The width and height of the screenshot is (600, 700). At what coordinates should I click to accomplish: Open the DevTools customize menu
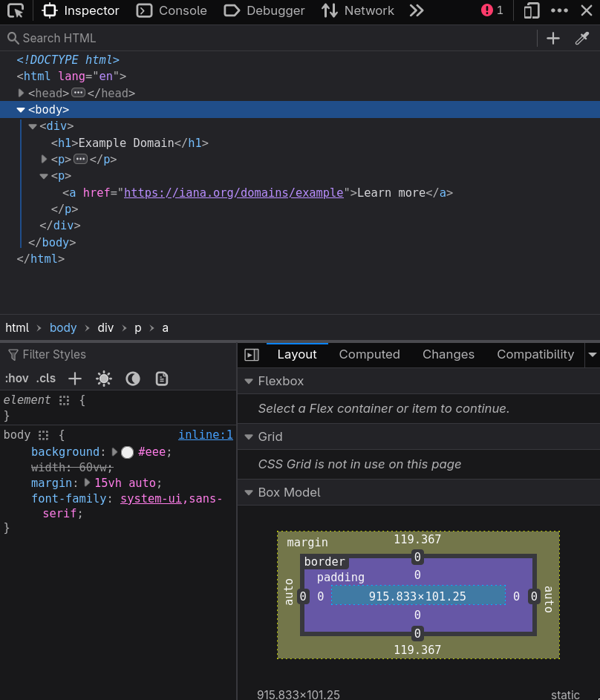[x=560, y=10]
